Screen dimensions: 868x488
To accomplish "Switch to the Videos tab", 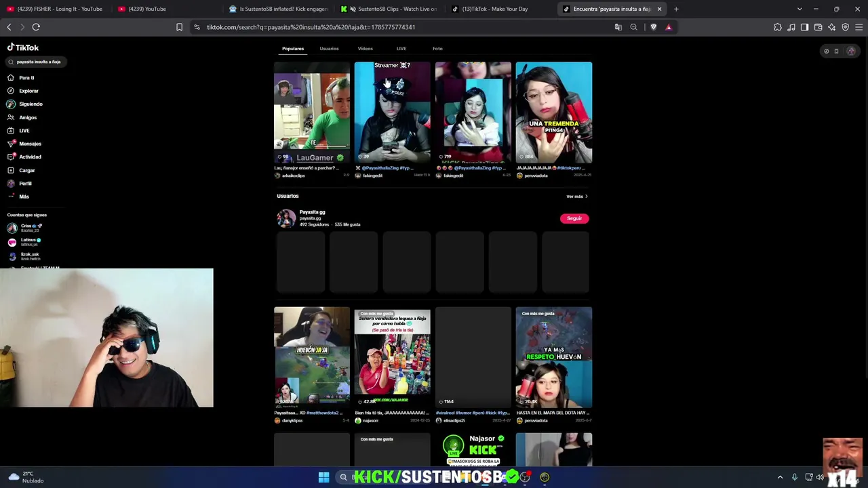I will (366, 49).
